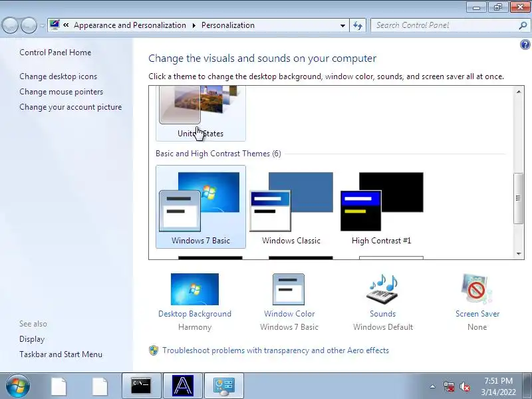Open Change mouse pointers link
This screenshot has width=532, height=399.
(61, 92)
